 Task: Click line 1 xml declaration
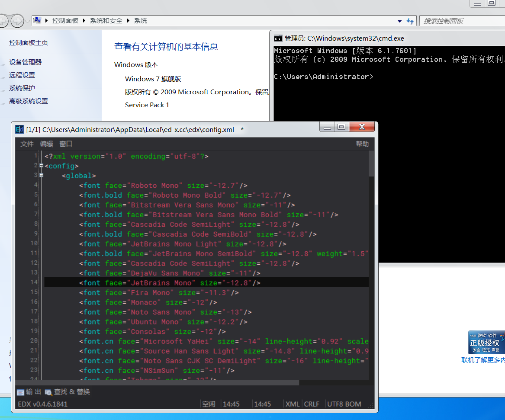pyautogui.click(x=126, y=156)
